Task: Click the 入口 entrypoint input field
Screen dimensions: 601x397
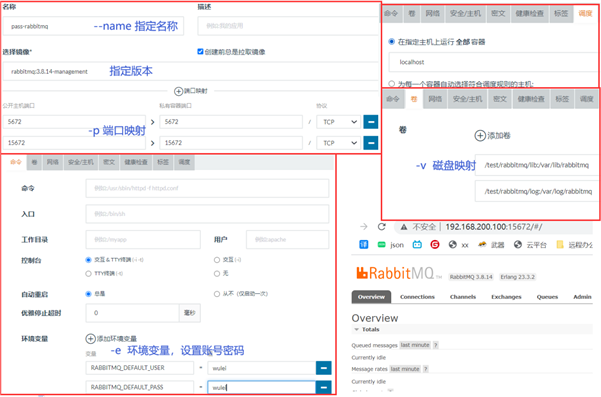Action: [207, 214]
